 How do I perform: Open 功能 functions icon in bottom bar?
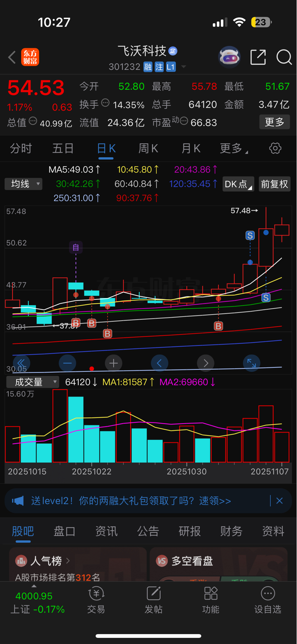tap(210, 594)
